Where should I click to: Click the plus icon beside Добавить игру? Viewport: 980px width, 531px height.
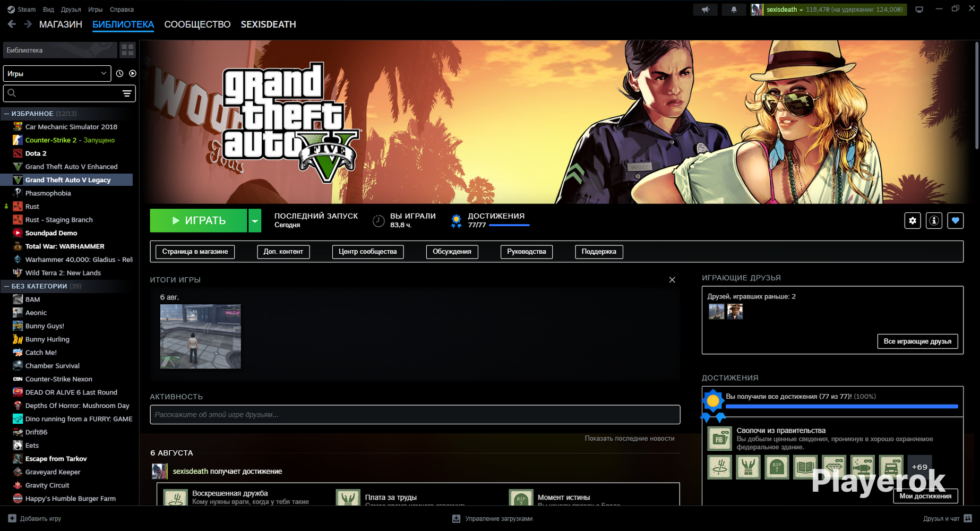coord(12,518)
